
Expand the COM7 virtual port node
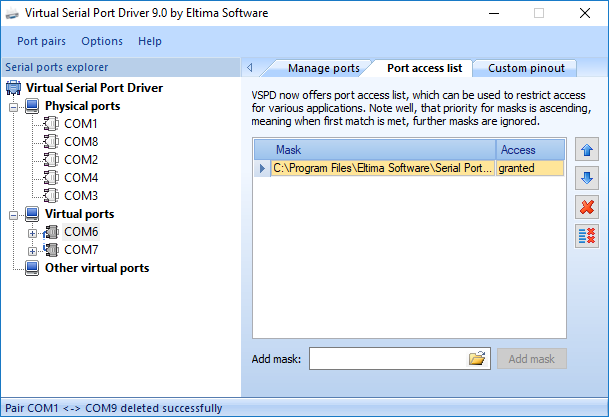[32, 250]
